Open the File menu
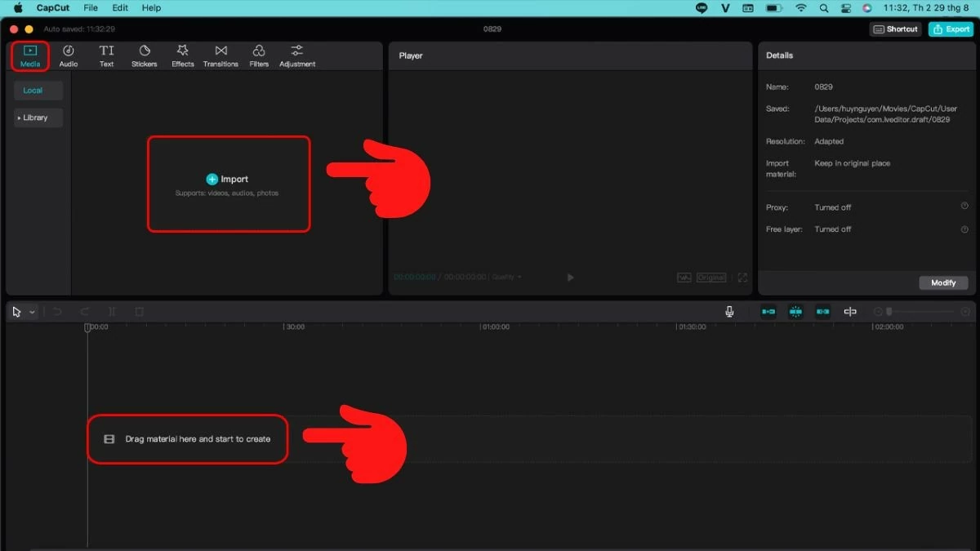The image size is (980, 551). [91, 8]
